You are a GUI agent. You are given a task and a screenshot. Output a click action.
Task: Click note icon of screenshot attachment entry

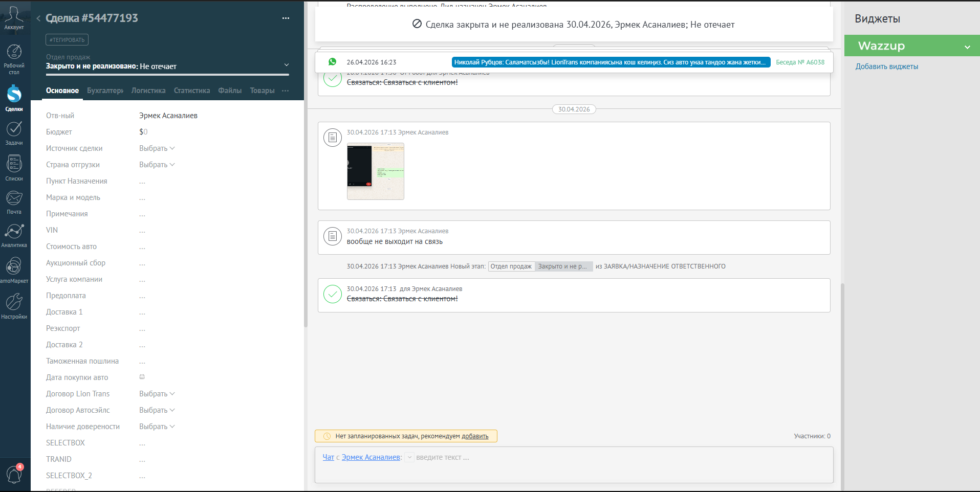point(333,137)
